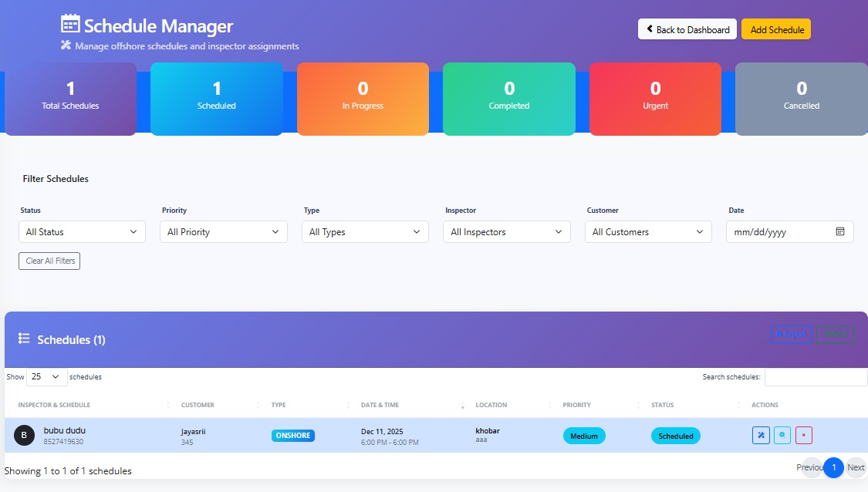Viewport: 868px width, 492px height.
Task: Click the list icon beside Schedules (1)
Action: click(23, 339)
